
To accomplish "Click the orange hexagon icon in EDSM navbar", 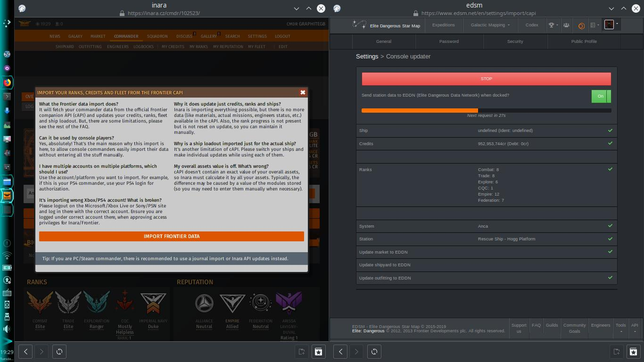I will (x=581, y=25).
